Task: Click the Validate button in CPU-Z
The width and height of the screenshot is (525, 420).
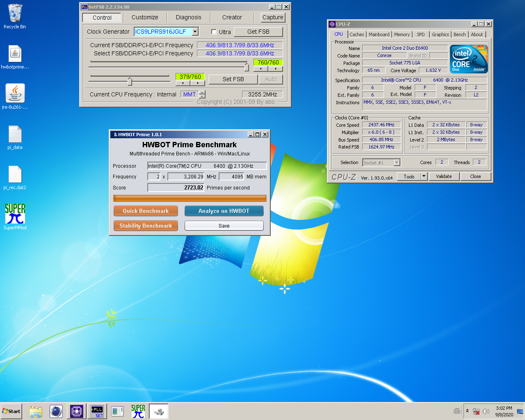Action: [x=444, y=176]
